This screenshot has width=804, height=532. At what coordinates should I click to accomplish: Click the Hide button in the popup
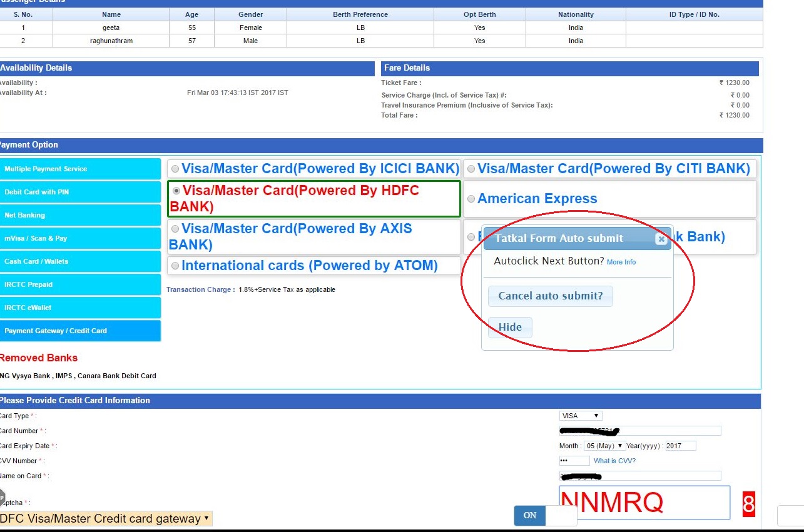pyautogui.click(x=510, y=327)
